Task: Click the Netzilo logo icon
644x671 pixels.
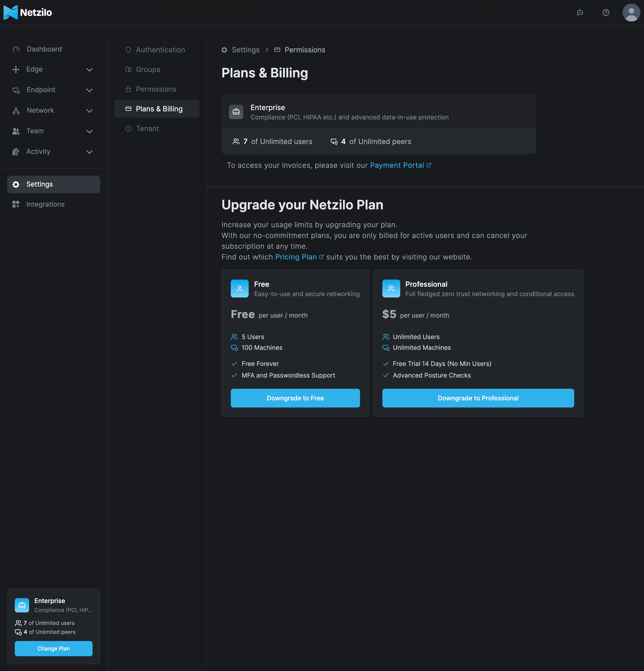Action: pos(11,13)
